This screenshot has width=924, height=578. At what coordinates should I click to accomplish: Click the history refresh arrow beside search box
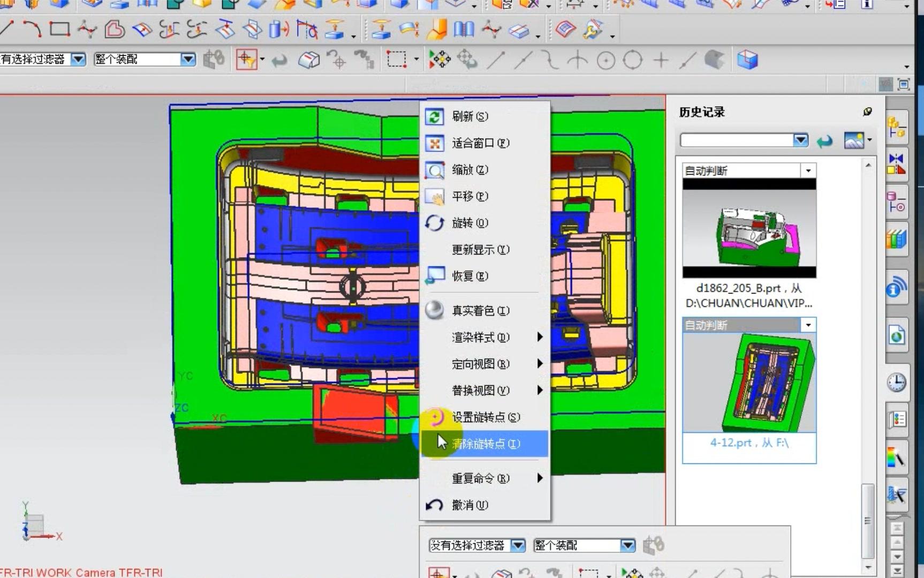825,140
